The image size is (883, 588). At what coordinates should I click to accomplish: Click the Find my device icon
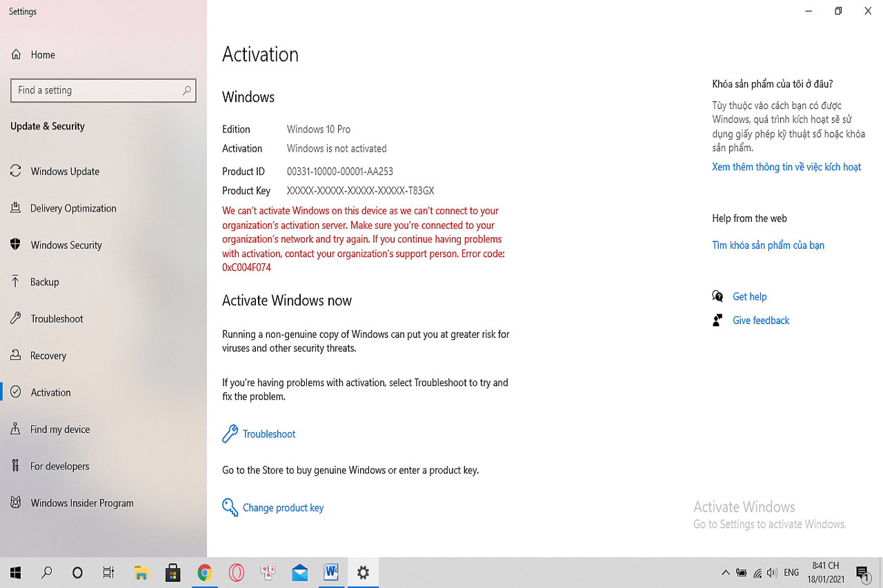click(x=16, y=429)
